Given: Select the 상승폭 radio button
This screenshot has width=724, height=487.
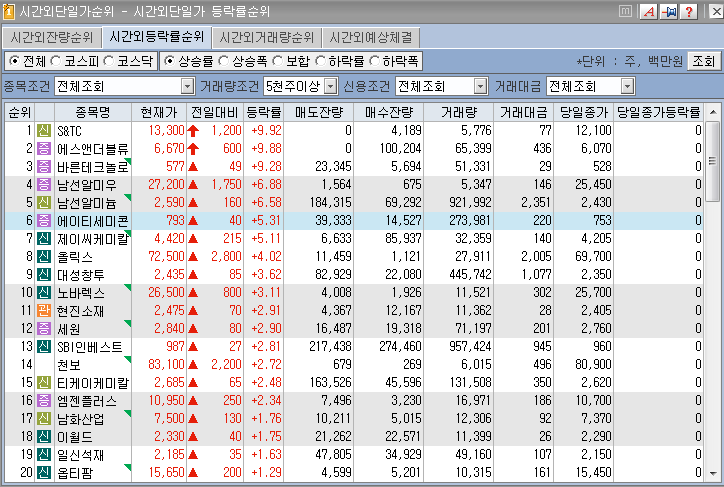Looking at the screenshot, I should click(x=223, y=61).
